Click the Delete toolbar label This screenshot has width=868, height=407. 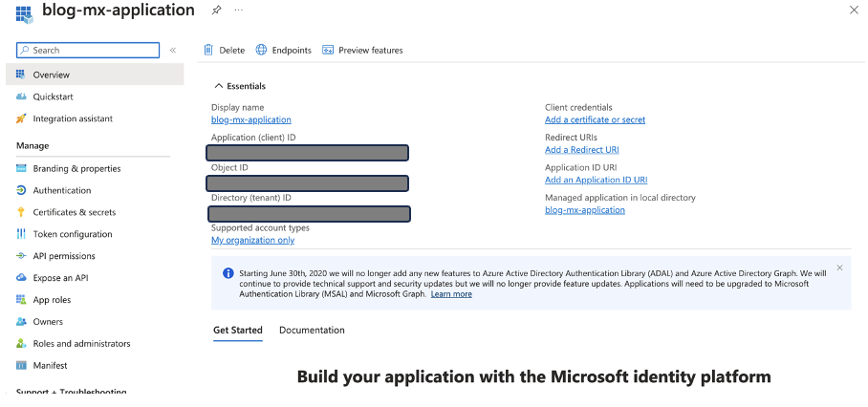[x=232, y=51]
